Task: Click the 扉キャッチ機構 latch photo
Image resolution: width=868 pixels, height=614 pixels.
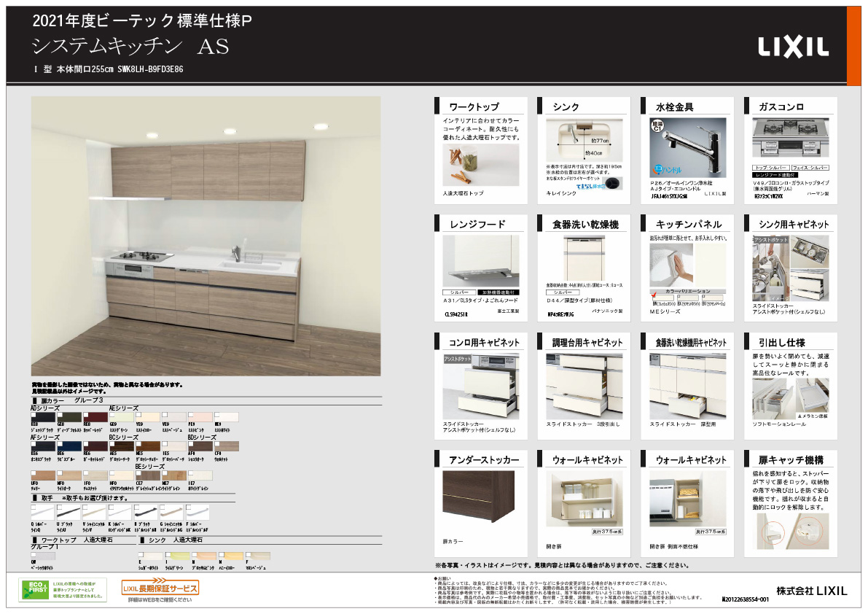Action: (x=794, y=532)
